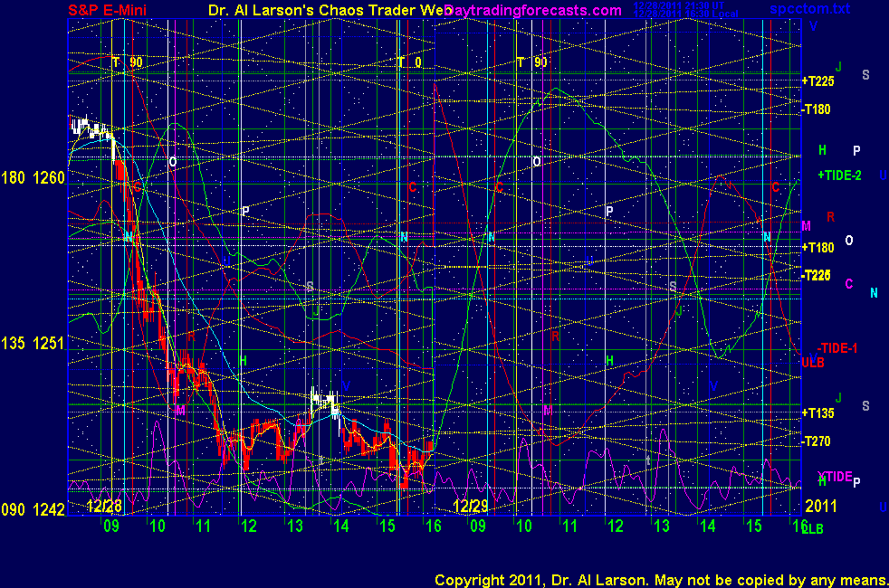Click the "-T225" level label
Screen dimensions: 889x588
817,275
